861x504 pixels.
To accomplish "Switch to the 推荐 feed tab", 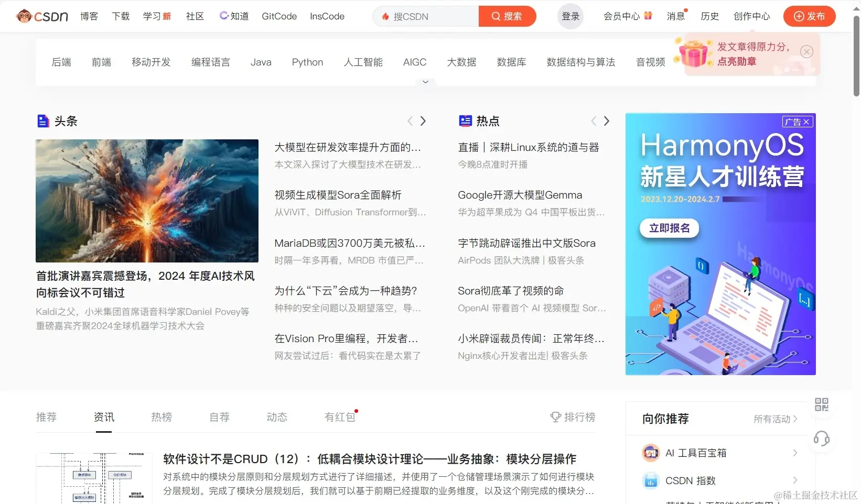I will click(46, 417).
